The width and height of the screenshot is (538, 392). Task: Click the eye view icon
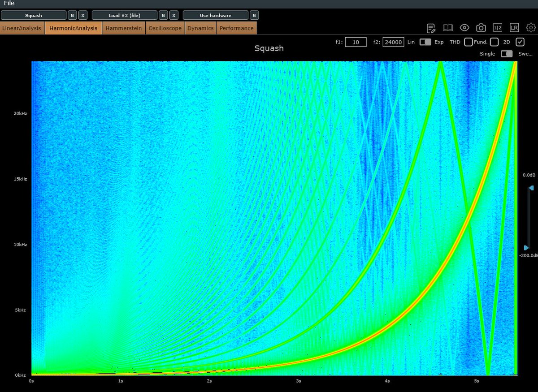pyautogui.click(x=464, y=28)
